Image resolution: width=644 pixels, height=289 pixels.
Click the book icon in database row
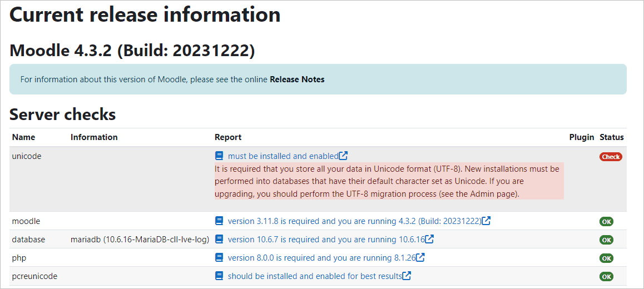point(219,240)
